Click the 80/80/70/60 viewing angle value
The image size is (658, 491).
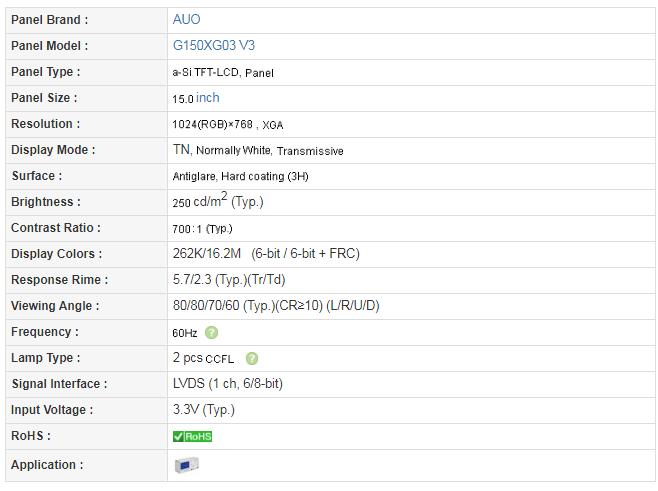tap(275, 306)
